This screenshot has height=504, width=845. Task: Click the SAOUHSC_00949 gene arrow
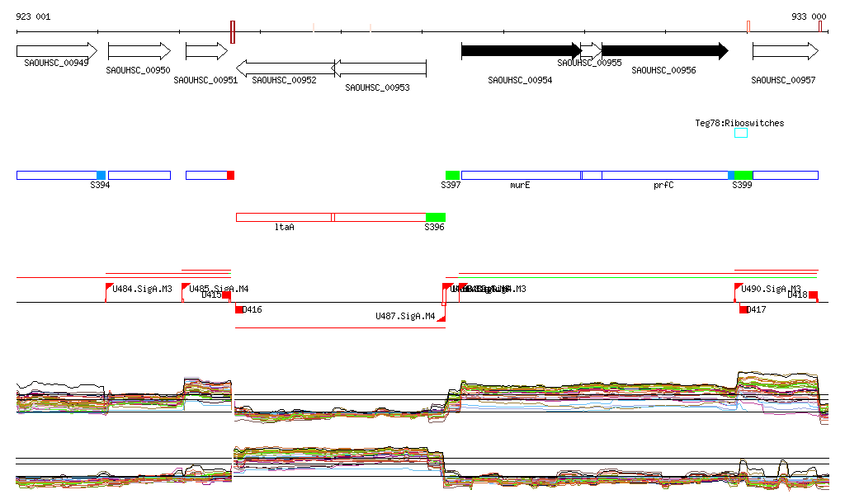pos(57,51)
